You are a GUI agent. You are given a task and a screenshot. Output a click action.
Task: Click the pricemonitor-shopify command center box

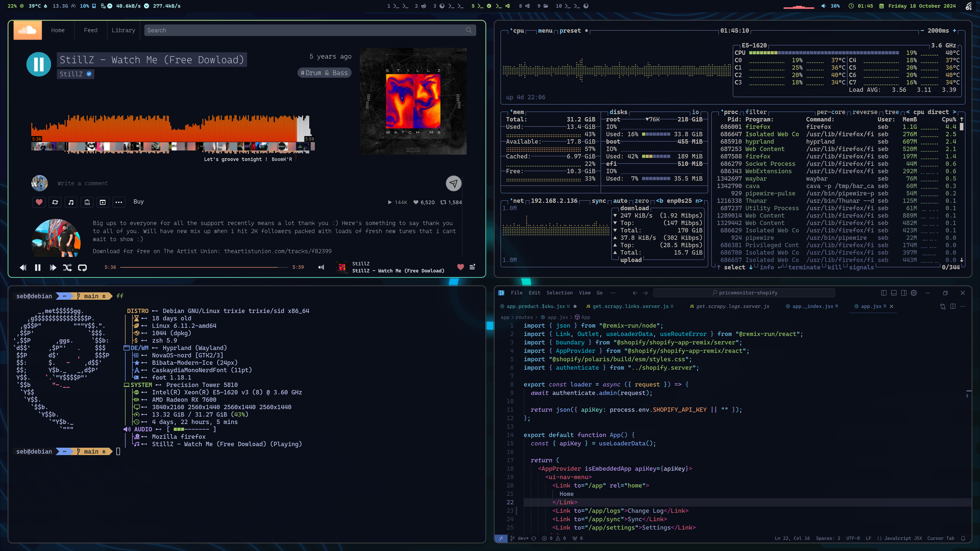pyautogui.click(x=744, y=293)
